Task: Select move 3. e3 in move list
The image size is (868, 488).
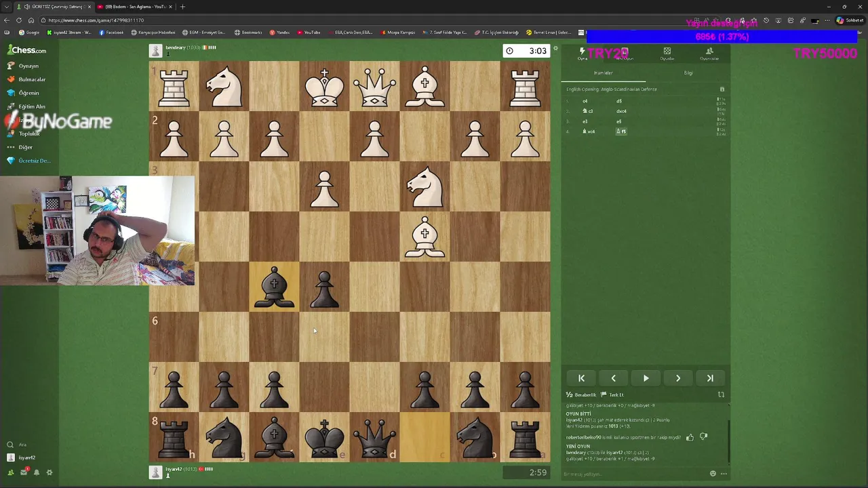Action: click(585, 121)
